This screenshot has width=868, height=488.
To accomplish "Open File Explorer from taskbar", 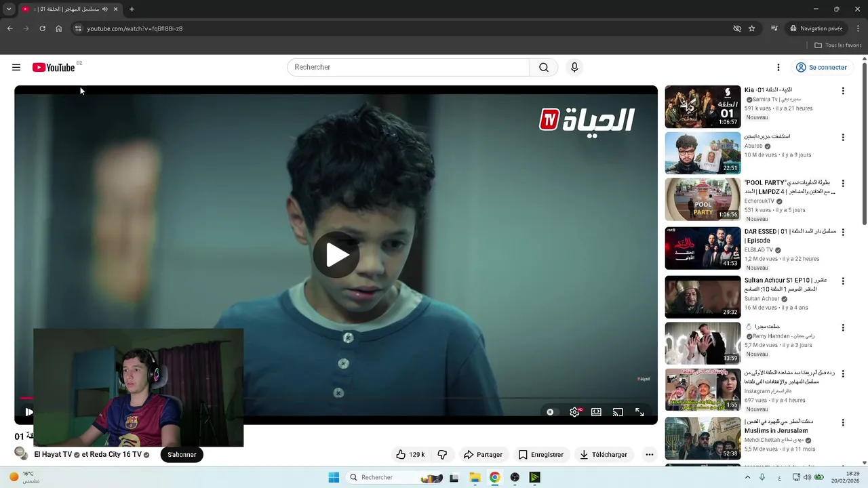I will [x=475, y=477].
